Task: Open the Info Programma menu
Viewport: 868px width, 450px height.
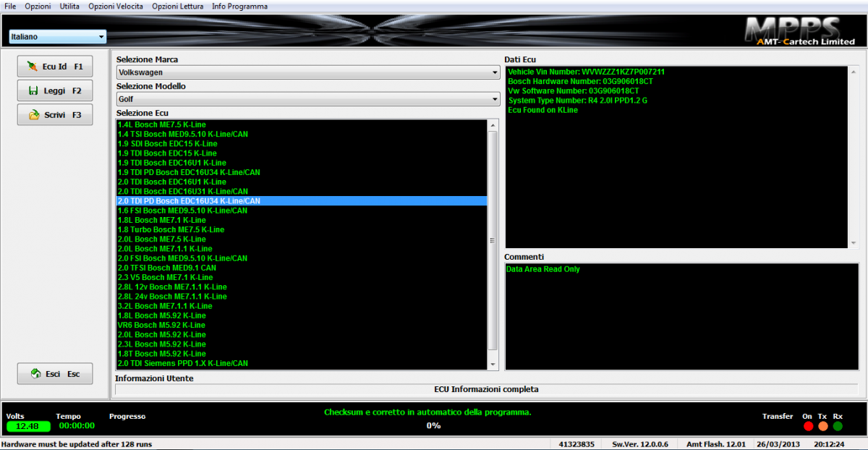Action: tap(239, 7)
